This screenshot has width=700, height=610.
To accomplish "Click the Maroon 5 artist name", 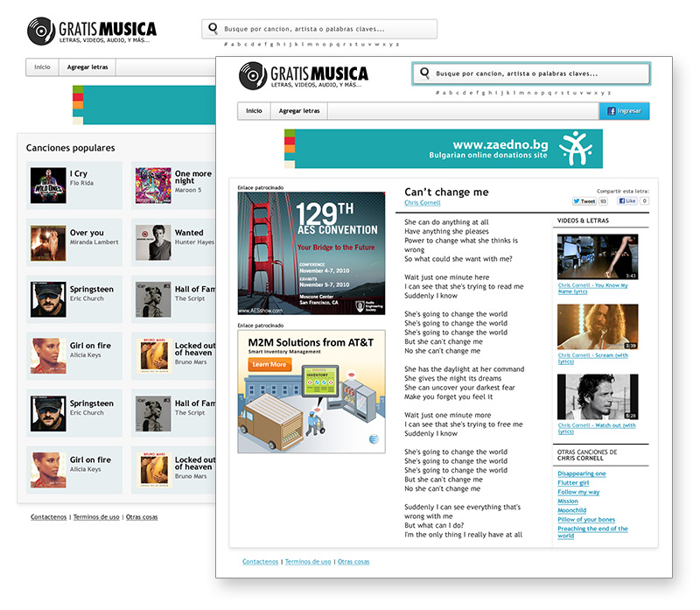I will tap(188, 190).
